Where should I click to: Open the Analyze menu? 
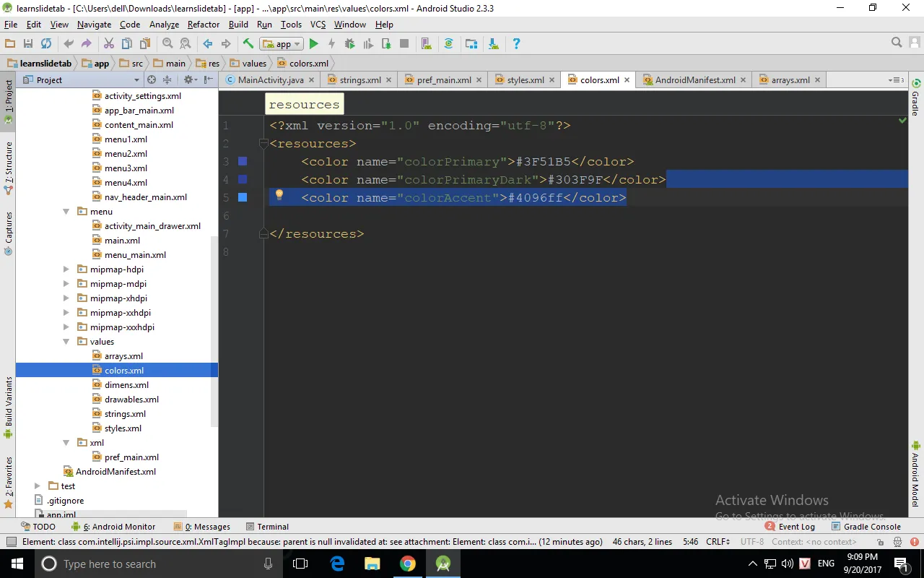164,25
